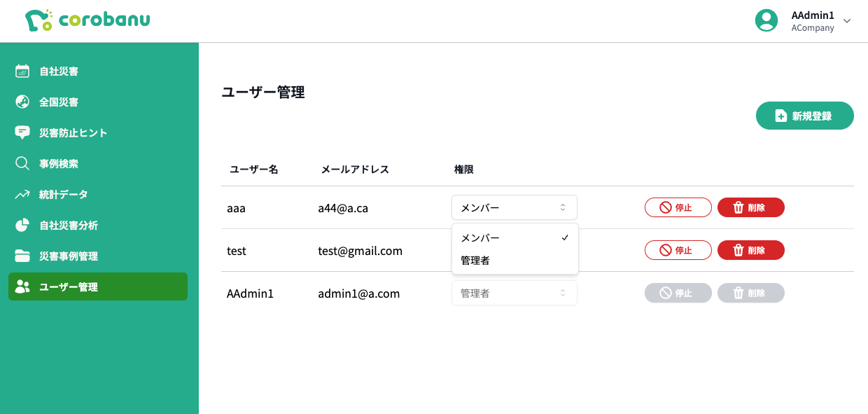Expand the account menu chevron

[847, 21]
